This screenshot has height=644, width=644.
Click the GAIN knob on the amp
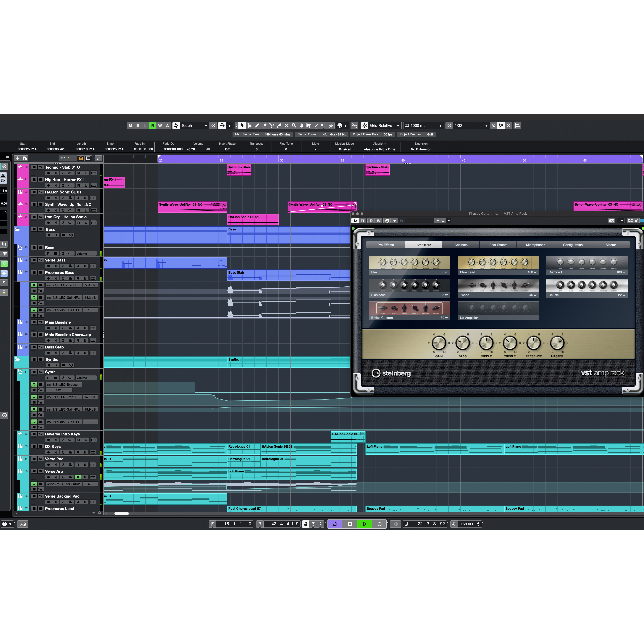pyautogui.click(x=439, y=343)
